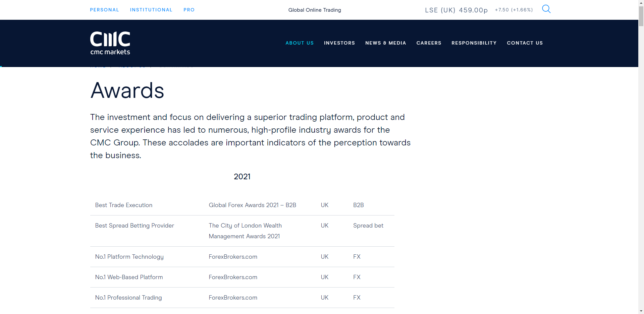Click the No.1 Web-Based Platform award

click(129, 277)
